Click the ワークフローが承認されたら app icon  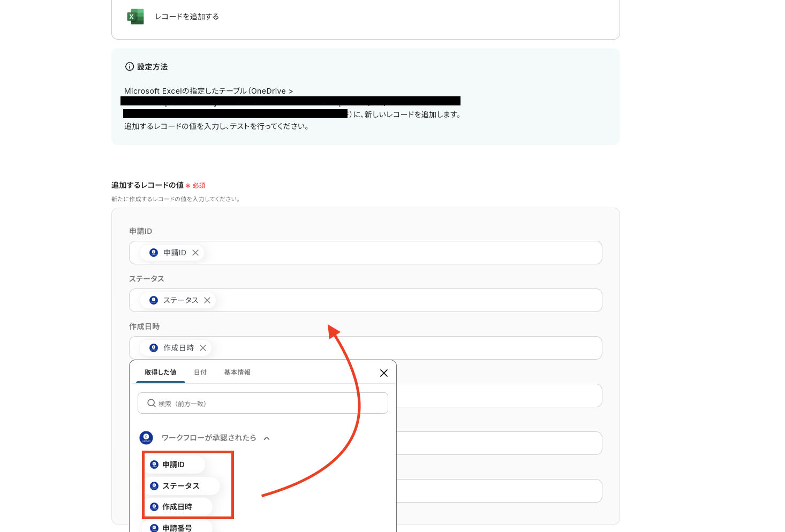146,438
